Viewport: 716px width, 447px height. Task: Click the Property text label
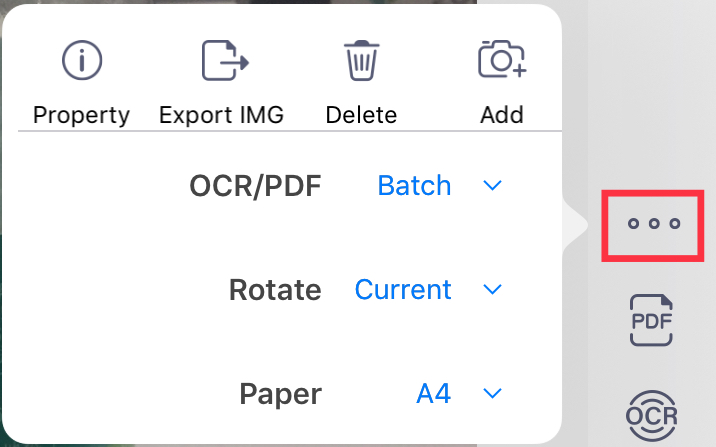pos(82,115)
